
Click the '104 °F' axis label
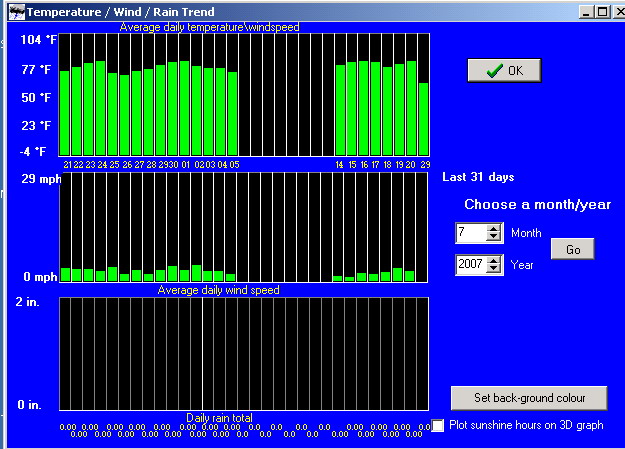tap(39, 39)
